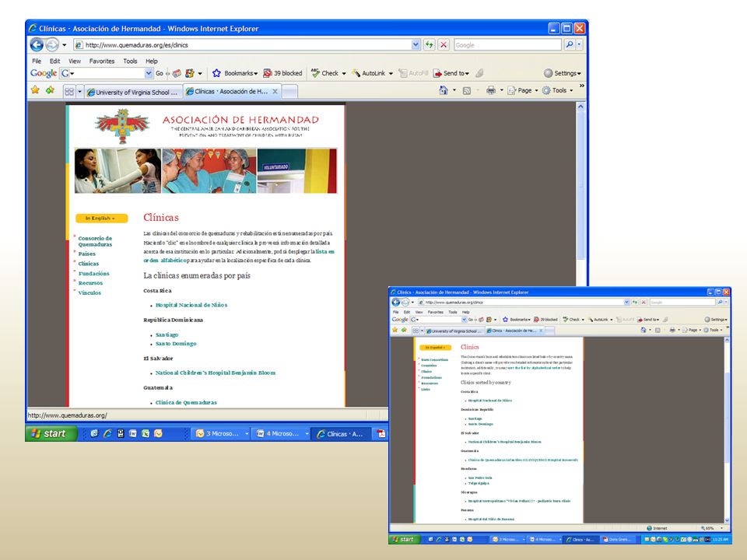Click scroll-up arrow in Clínicas window
747x560 pixels.
580,107
